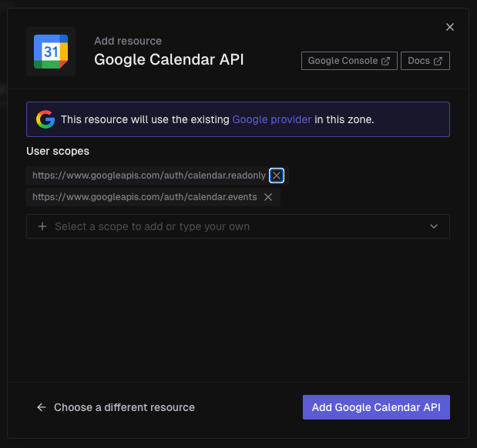Click plus icon in scope selector
Viewport: 477px width, 448px height.
point(42,226)
